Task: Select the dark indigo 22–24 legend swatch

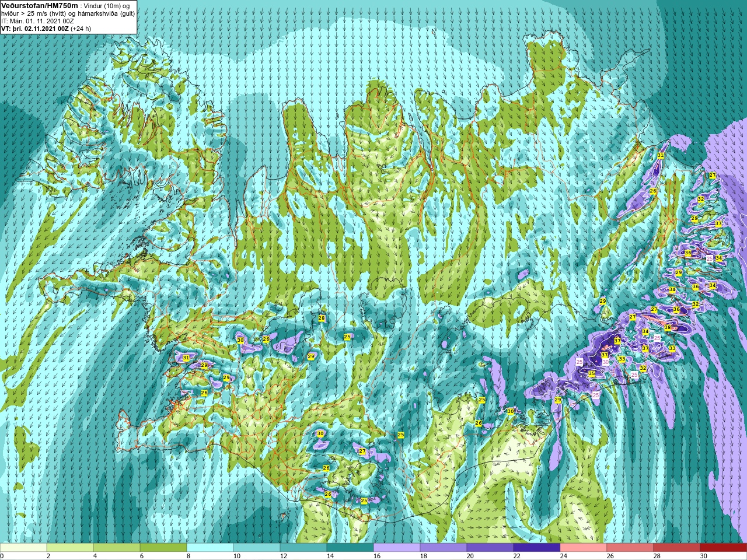Action: pos(537,548)
